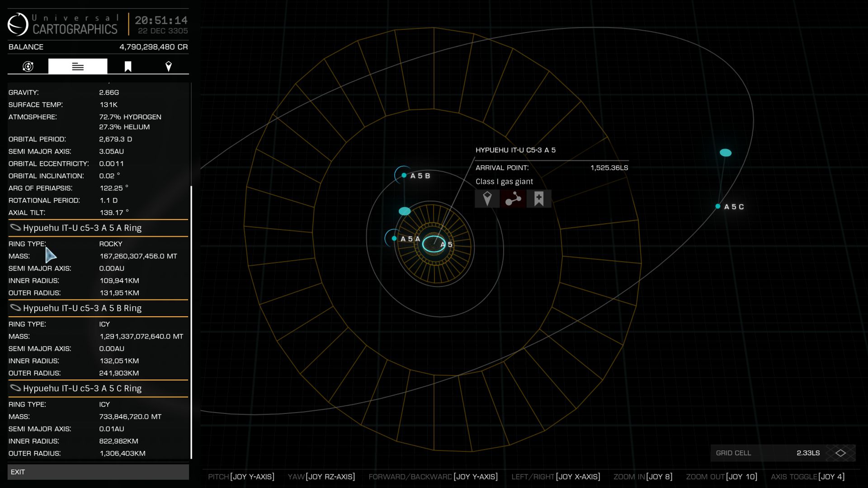
Task: Click the date 22 DEC 3305
Action: coord(163,31)
